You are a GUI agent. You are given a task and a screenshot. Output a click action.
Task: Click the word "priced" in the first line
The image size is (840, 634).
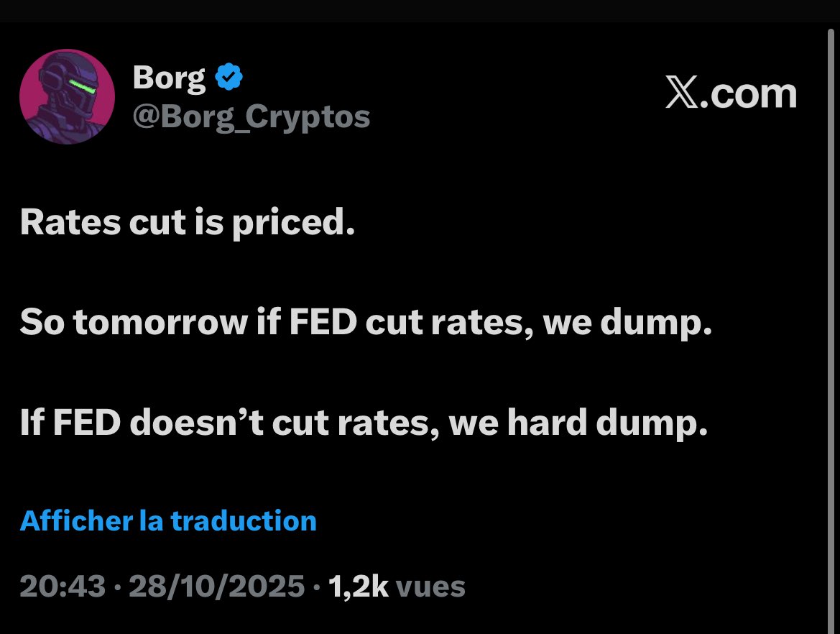300,224
